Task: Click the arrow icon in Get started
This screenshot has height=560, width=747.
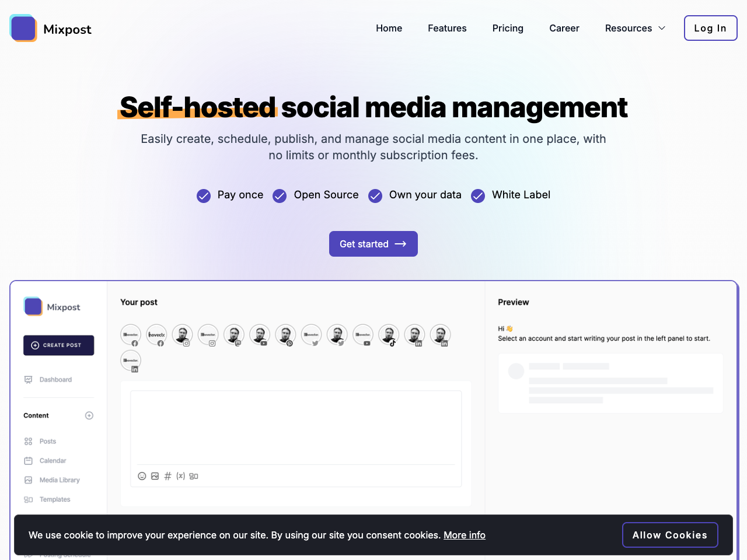Action: [400, 244]
